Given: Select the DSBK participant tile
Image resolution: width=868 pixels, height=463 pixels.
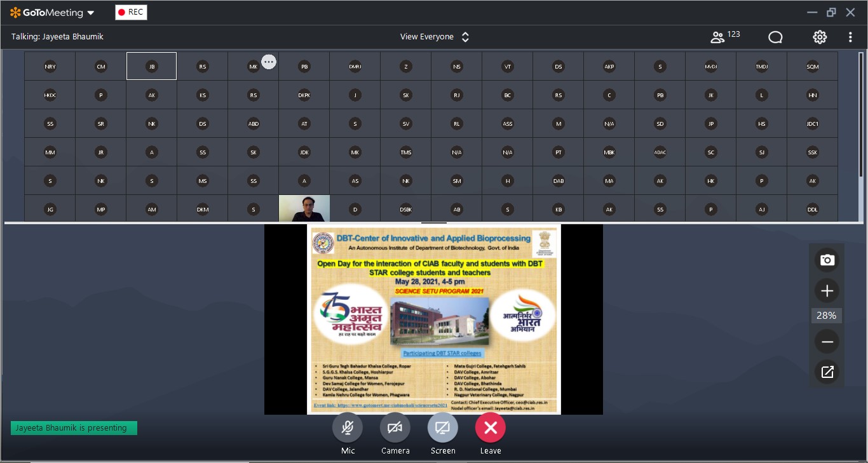Looking at the screenshot, I should click(x=406, y=209).
